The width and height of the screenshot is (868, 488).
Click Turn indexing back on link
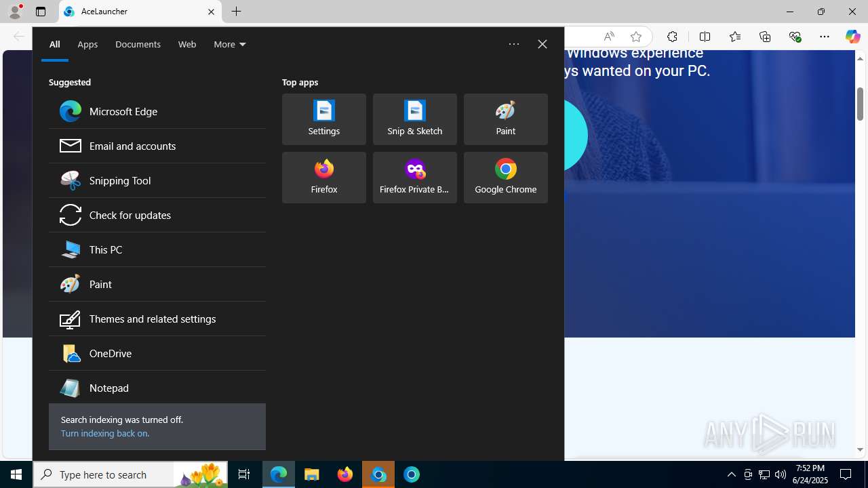click(104, 433)
